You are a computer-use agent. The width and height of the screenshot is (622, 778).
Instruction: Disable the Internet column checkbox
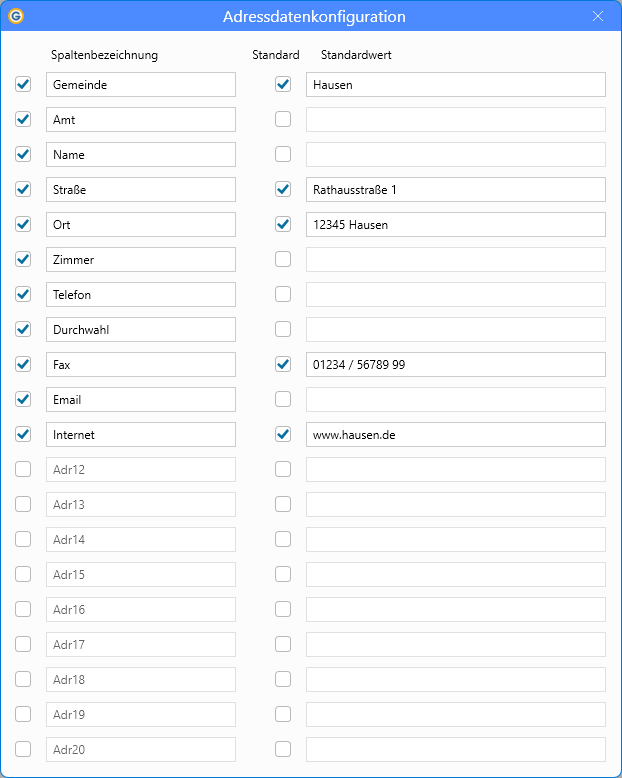click(x=23, y=435)
